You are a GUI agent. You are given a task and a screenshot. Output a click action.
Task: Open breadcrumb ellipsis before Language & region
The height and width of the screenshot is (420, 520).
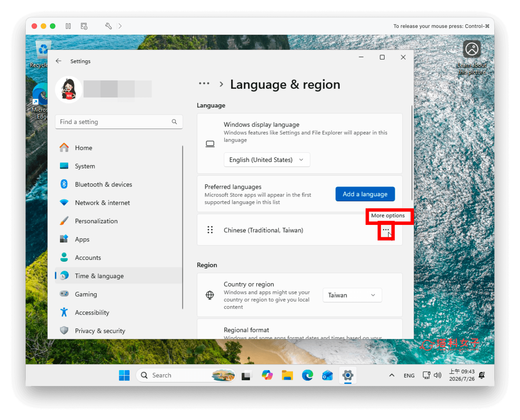(x=204, y=84)
